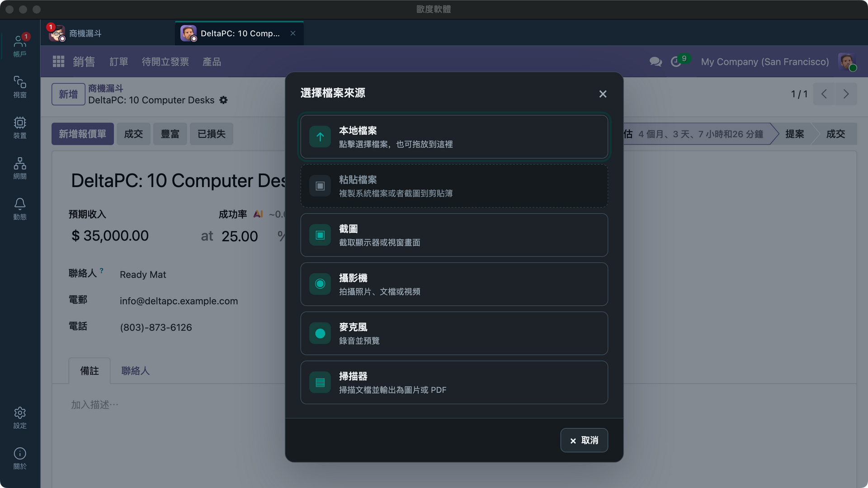Image resolution: width=868 pixels, height=488 pixels.
Task: Go to next record with right chevron
Action: (x=846, y=94)
